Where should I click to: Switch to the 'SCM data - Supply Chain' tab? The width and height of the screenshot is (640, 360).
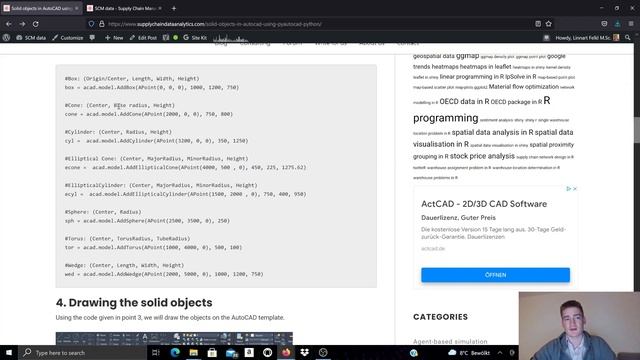(124, 8)
